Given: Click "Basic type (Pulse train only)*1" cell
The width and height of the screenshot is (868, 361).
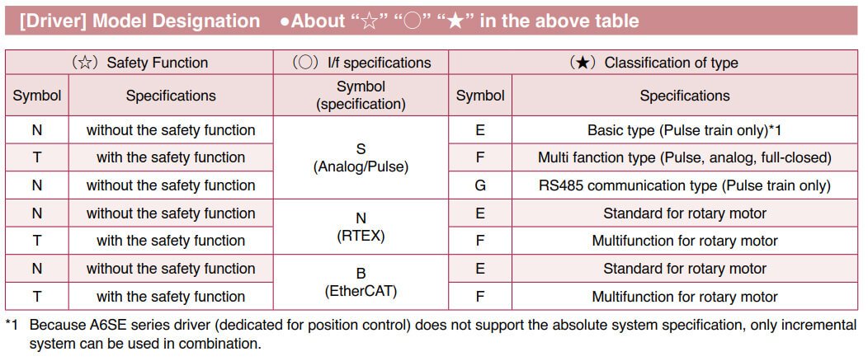Looking at the screenshot, I should tap(684, 130).
